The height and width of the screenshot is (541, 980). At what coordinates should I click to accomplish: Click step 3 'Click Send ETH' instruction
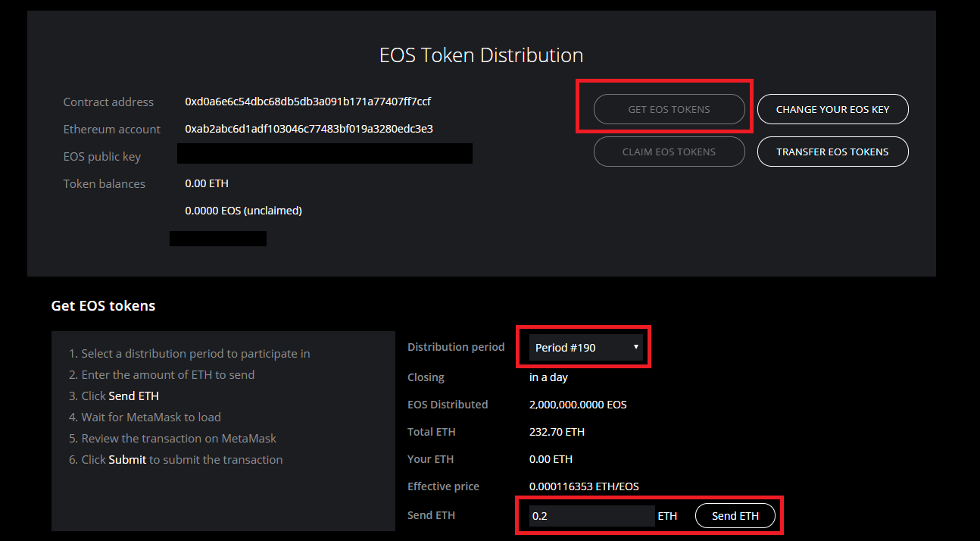(x=114, y=396)
